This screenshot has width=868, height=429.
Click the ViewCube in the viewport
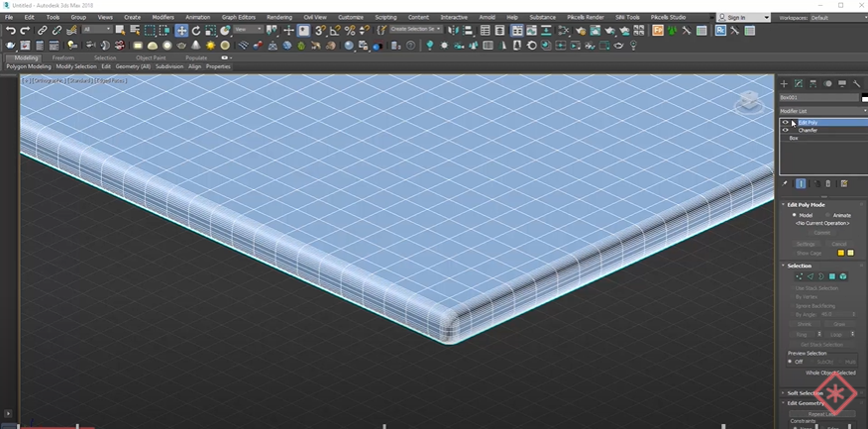748,100
